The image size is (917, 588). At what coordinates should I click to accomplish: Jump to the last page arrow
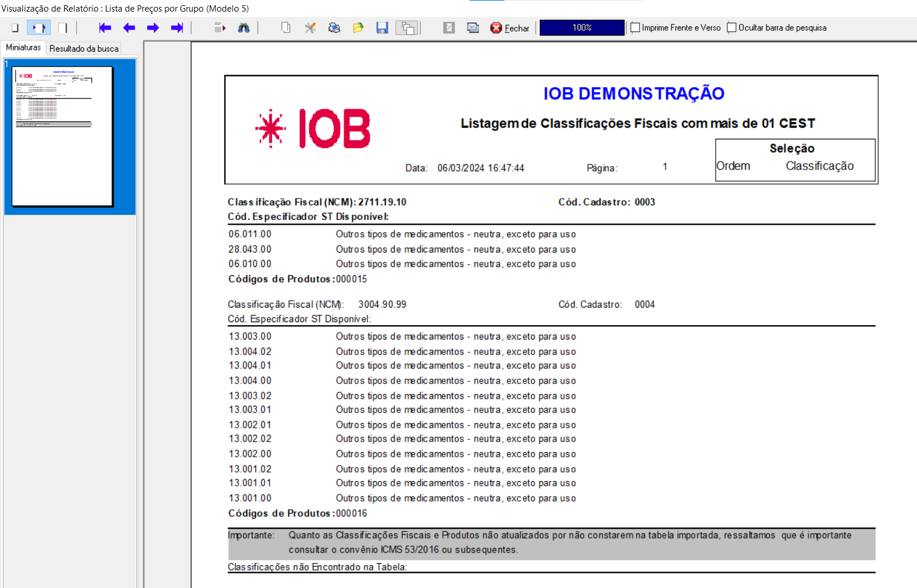pos(177,28)
